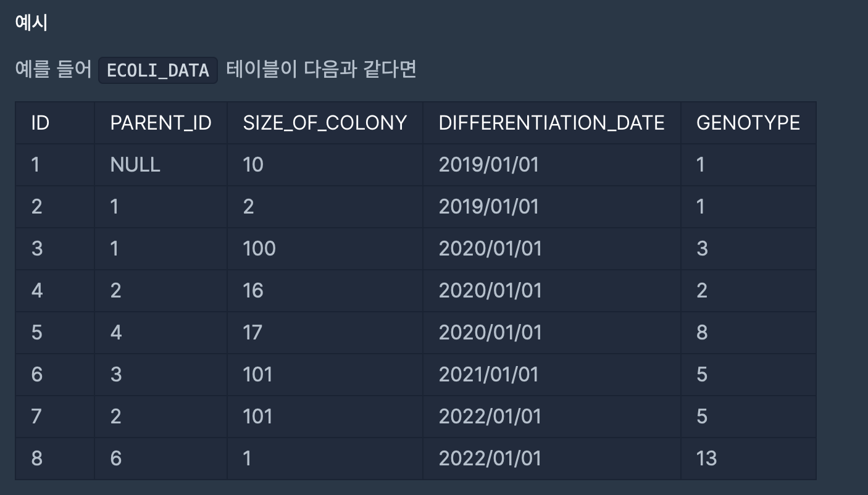Click the DIFFERENTIATION_DATE column header
Viewport: 868px width, 495px height.
tap(551, 123)
